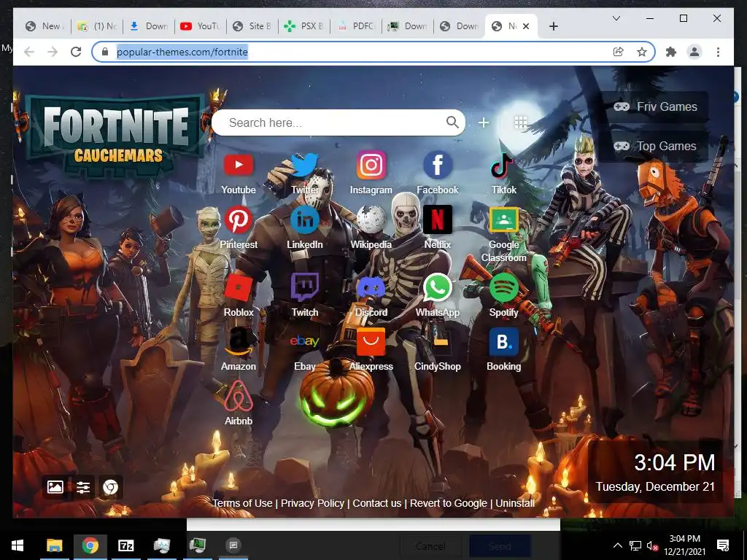Add a new shortcut with plus icon
Screen dimensions: 747x560
(484, 122)
